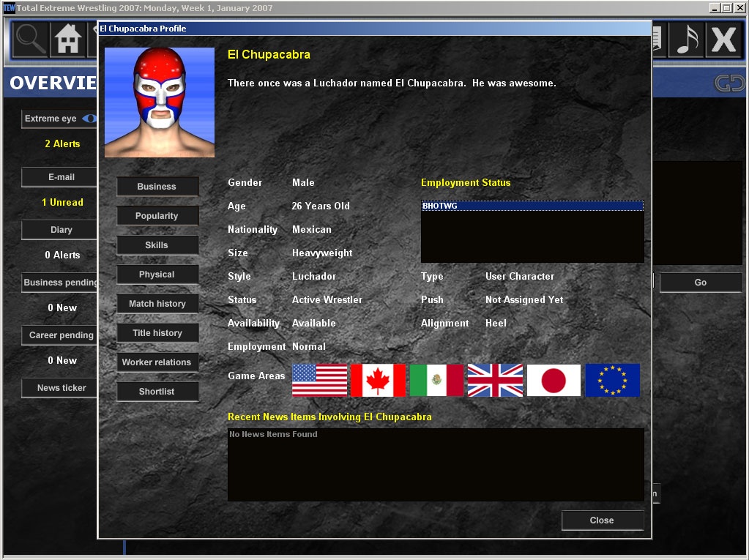Click the Mexico flag game area
The height and width of the screenshot is (560, 749).
[x=436, y=381]
